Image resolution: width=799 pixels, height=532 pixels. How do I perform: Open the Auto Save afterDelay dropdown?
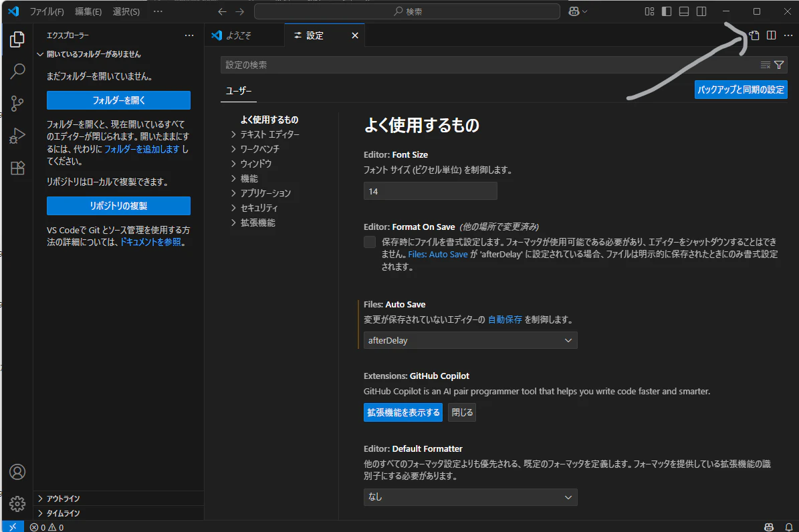pos(470,340)
